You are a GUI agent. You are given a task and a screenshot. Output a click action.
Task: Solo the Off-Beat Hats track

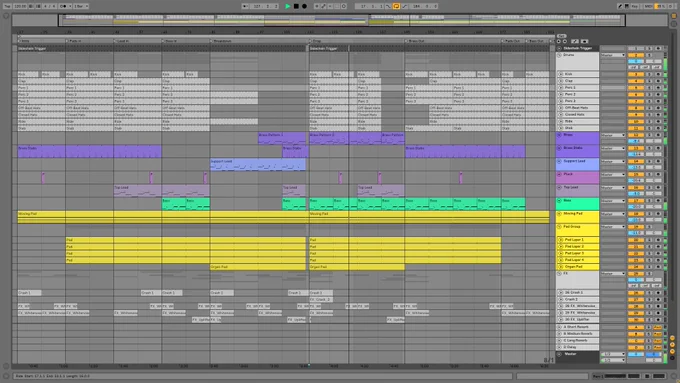click(x=649, y=108)
